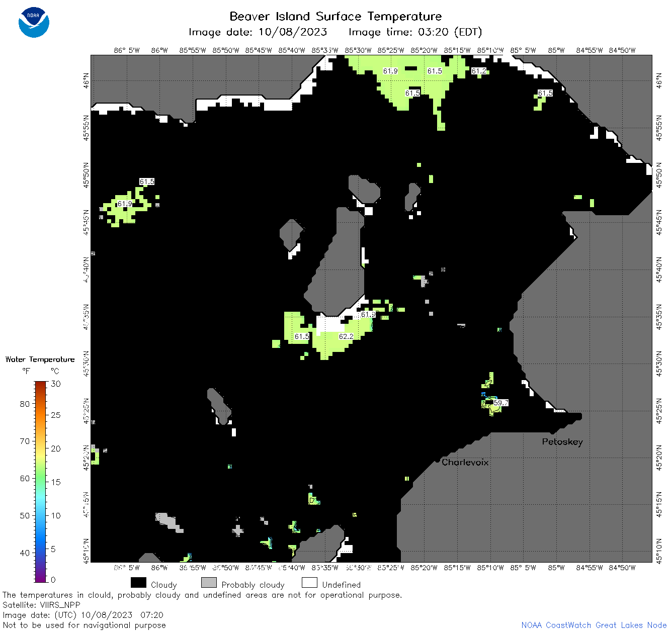Click the 'Cloudy' legend label text
The height and width of the screenshot is (633, 672).
[163, 585]
